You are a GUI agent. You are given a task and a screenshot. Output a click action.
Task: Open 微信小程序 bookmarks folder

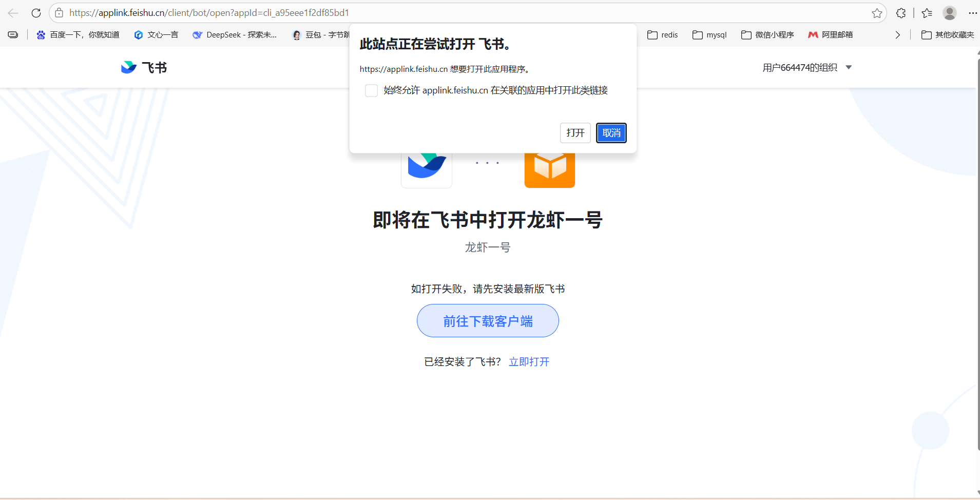pyautogui.click(x=767, y=35)
